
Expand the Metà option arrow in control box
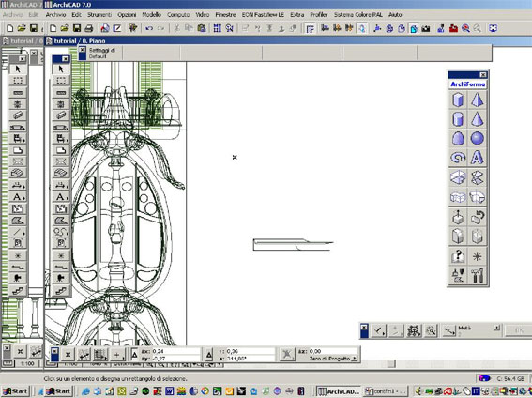496,328
